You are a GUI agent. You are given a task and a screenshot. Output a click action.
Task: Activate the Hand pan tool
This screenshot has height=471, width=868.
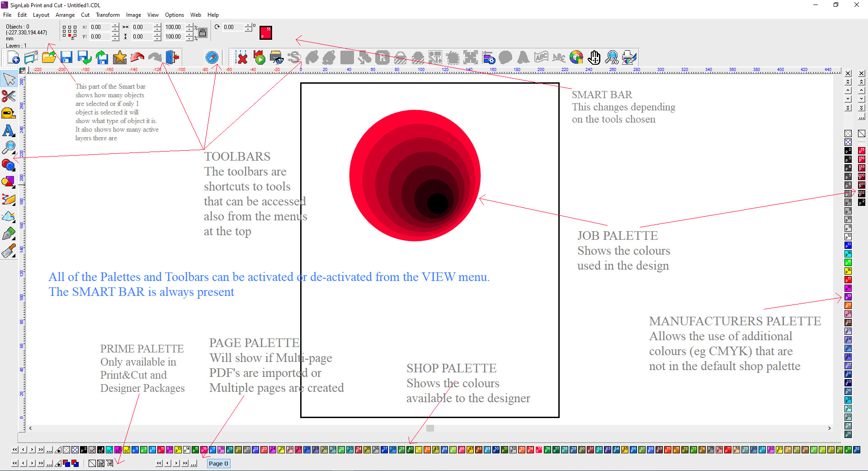(x=594, y=57)
